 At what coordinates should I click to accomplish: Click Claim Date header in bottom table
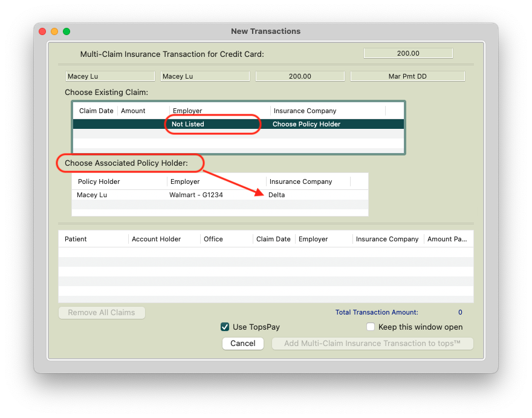(273, 239)
